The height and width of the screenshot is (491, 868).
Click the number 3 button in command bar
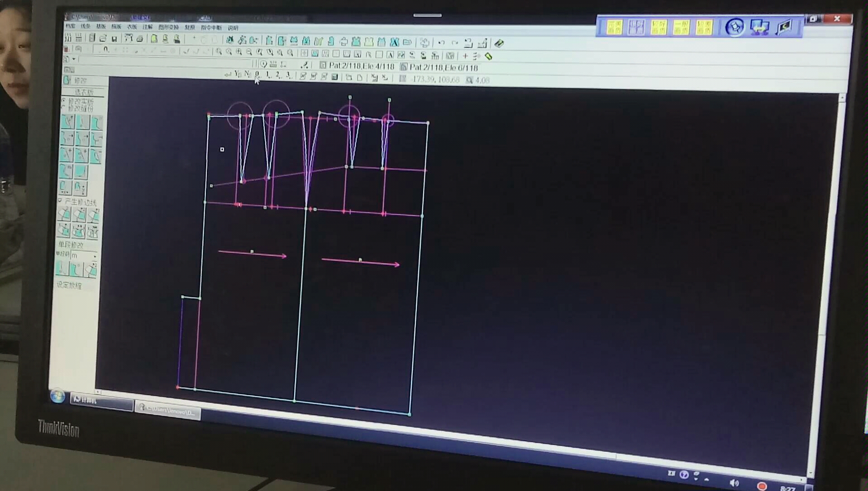pos(288,75)
